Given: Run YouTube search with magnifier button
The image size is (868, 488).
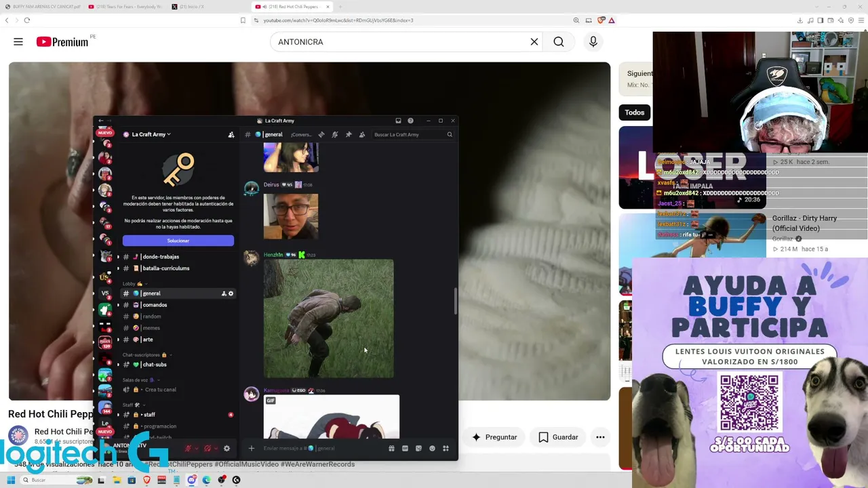Looking at the screenshot, I should coord(559,42).
